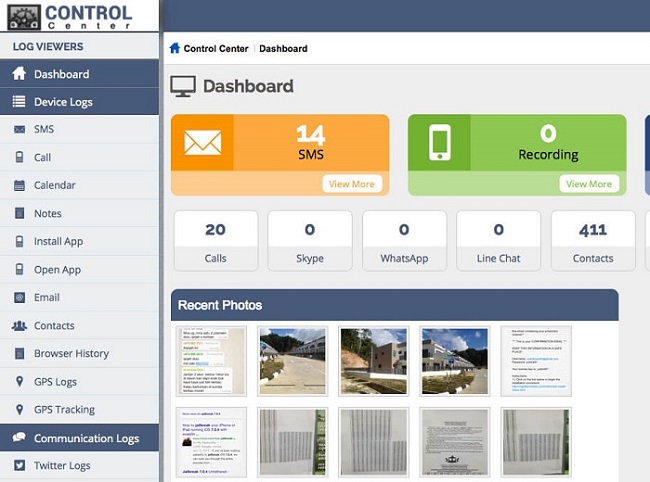Viewport: 650px width, 482px height.
Task: Open Dashboard from the sidebar
Action: click(61, 74)
